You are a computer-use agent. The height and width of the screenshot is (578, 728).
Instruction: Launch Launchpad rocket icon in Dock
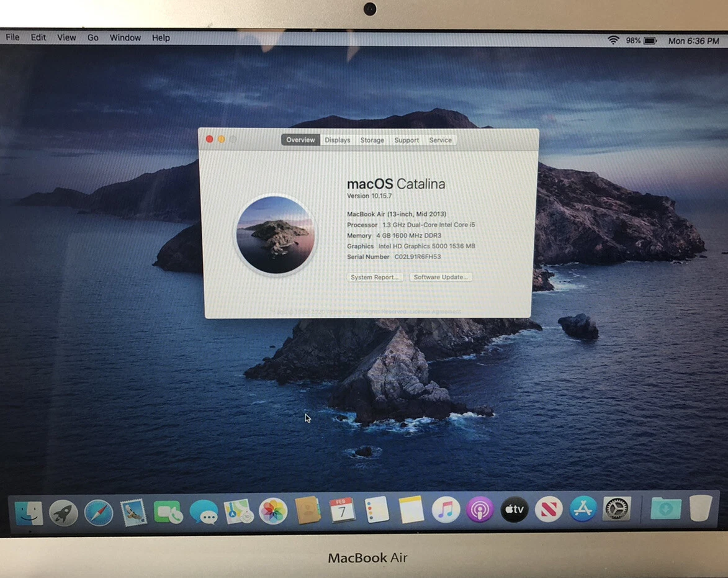[63, 513]
